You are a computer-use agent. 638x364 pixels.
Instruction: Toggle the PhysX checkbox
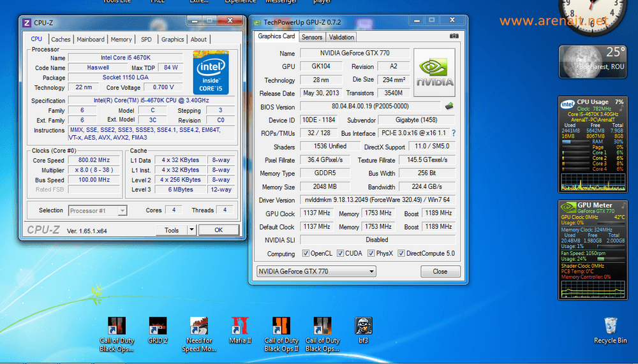click(370, 254)
